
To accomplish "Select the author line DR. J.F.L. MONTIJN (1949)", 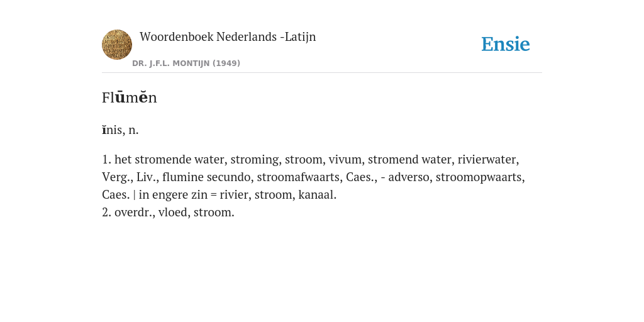I will click(x=186, y=64).
